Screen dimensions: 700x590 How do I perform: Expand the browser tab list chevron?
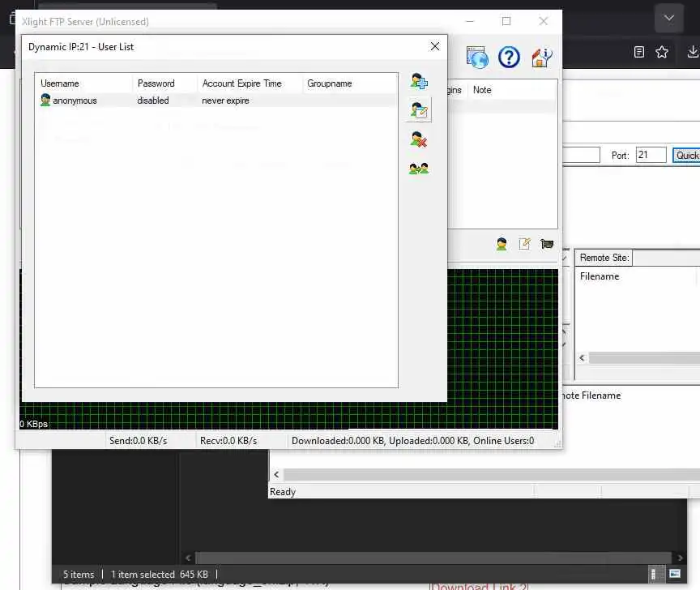coord(668,18)
